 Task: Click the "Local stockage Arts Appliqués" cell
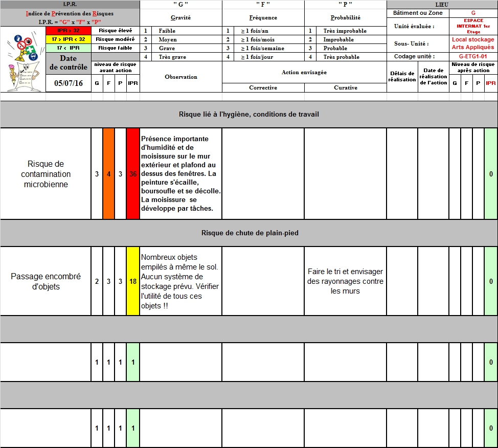pyautogui.click(x=473, y=43)
